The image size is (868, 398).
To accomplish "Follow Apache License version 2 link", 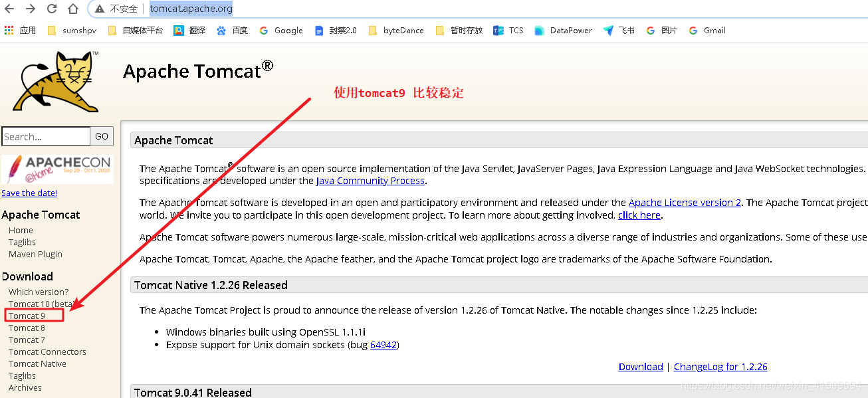I will click(685, 203).
